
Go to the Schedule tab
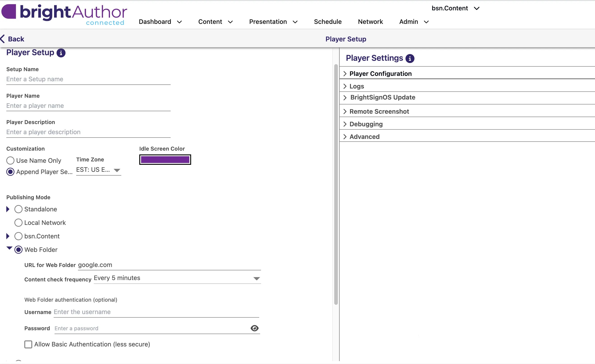(328, 22)
